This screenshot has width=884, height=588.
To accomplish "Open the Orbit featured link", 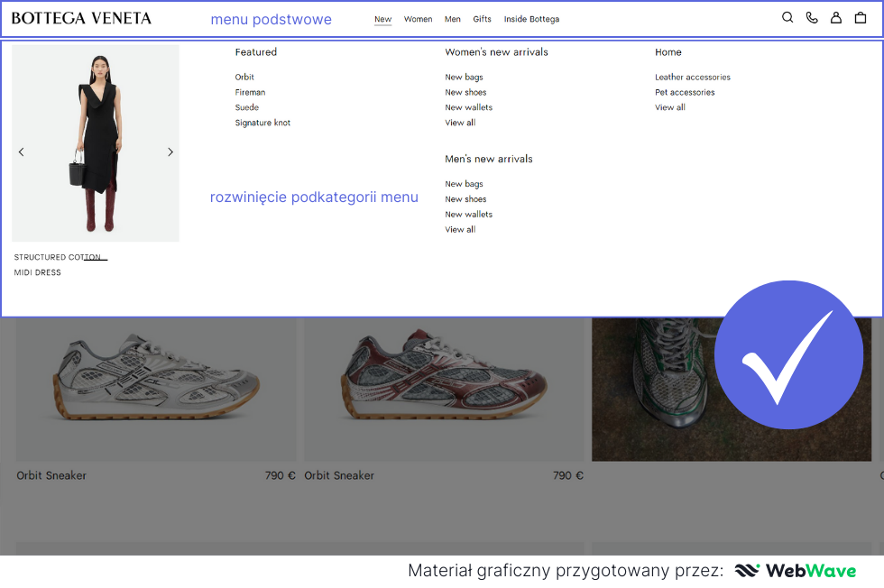I will 244,78.
